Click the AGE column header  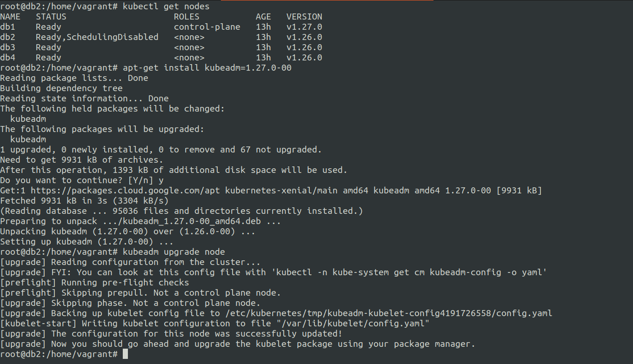[263, 17]
